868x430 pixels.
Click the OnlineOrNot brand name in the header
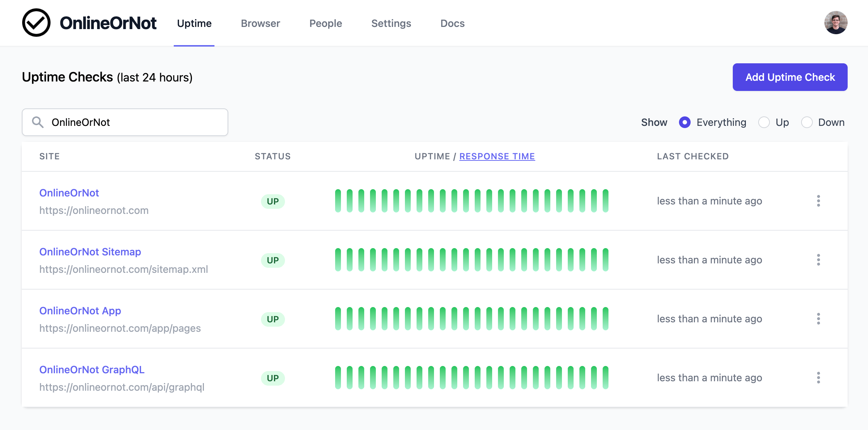[108, 23]
